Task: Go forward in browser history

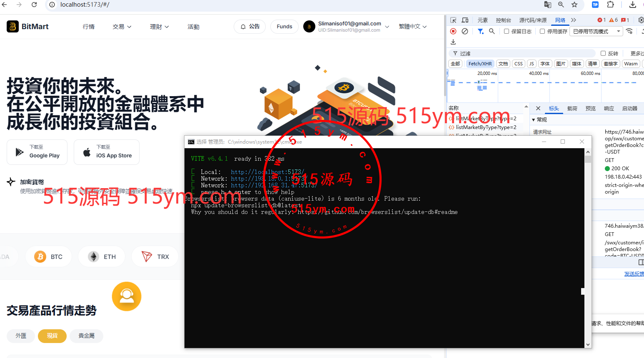Action: [x=19, y=5]
